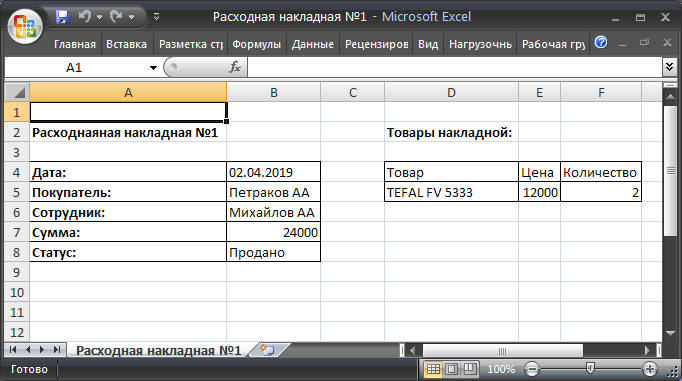Select the cell Михайлов АА

click(274, 212)
